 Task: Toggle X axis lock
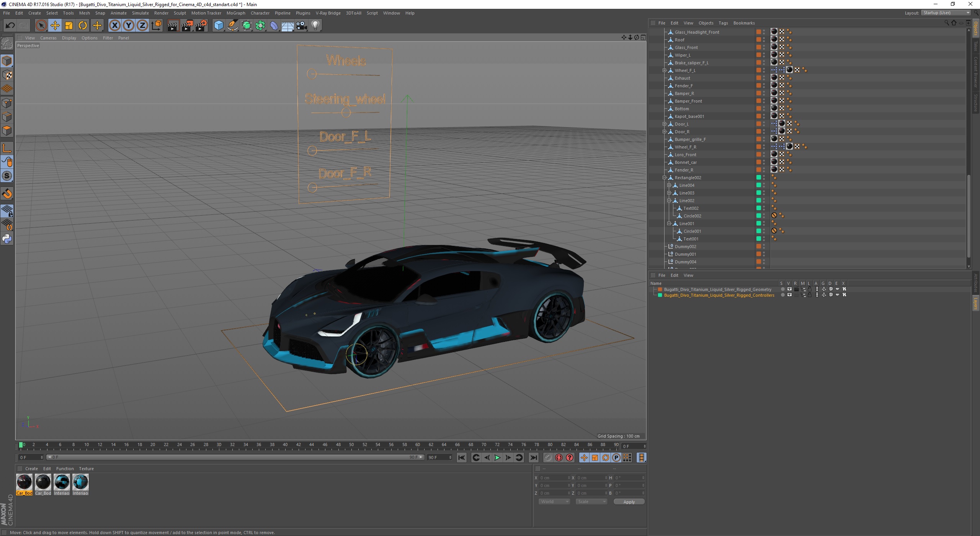114,26
